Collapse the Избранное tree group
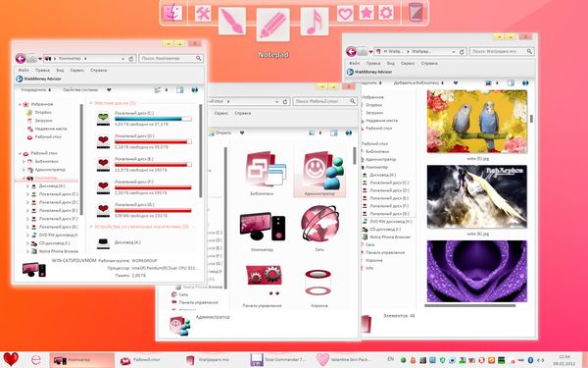Viewport: 588px width, 368px height. click(x=20, y=104)
